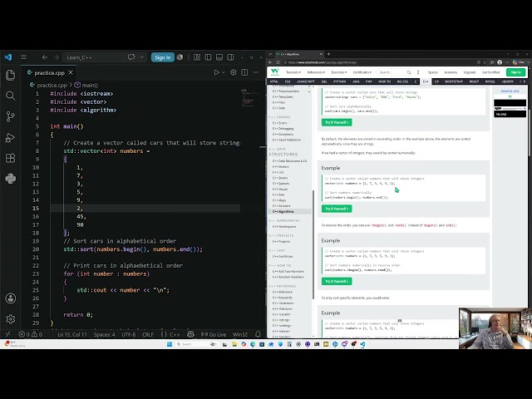Screen dimensions: 532x399
Task: Run the C++ file with the play button
Action: pos(216,72)
